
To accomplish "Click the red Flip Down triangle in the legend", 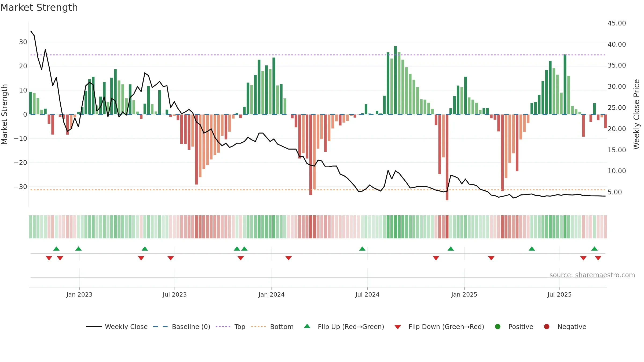I will point(398,327).
